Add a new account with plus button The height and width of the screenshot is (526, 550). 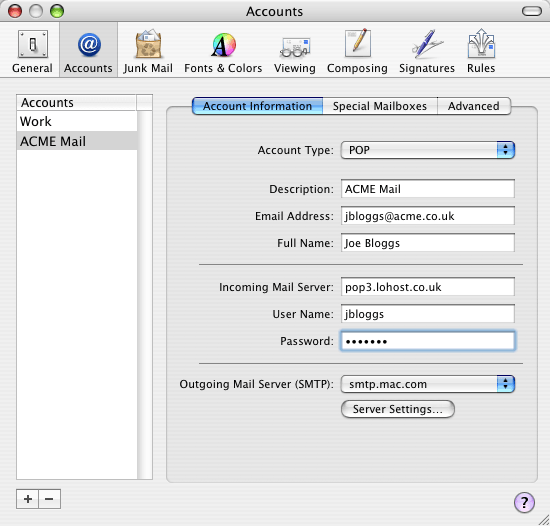[28, 499]
